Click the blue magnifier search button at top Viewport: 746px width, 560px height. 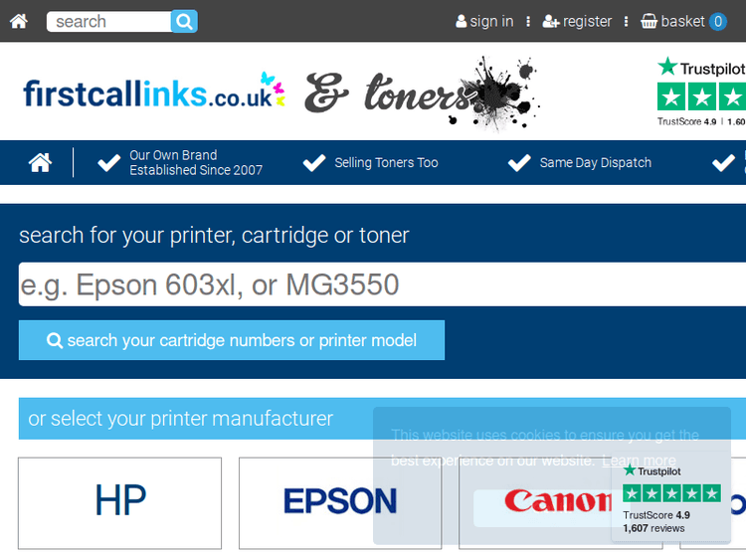tap(184, 22)
